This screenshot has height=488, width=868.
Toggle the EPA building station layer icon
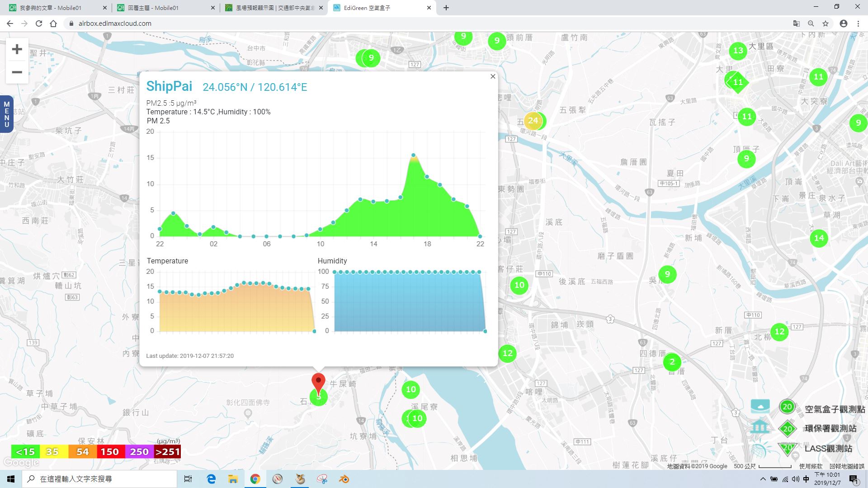tap(759, 426)
